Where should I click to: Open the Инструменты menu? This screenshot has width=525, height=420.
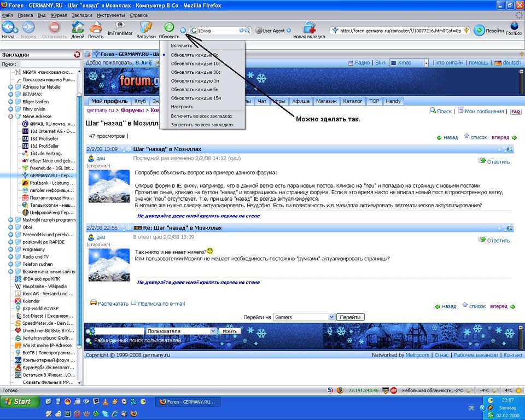111,15
